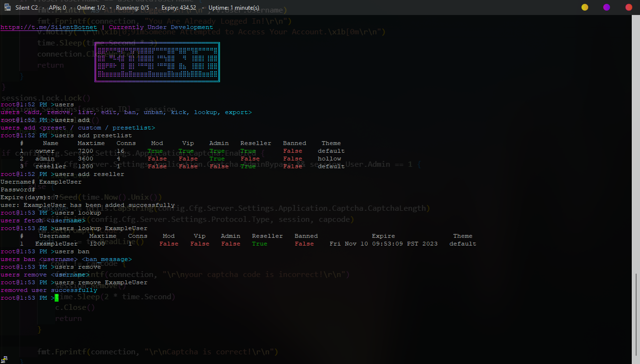Click the 'users ban <username> <ban_message>' usage line

tap(66, 259)
